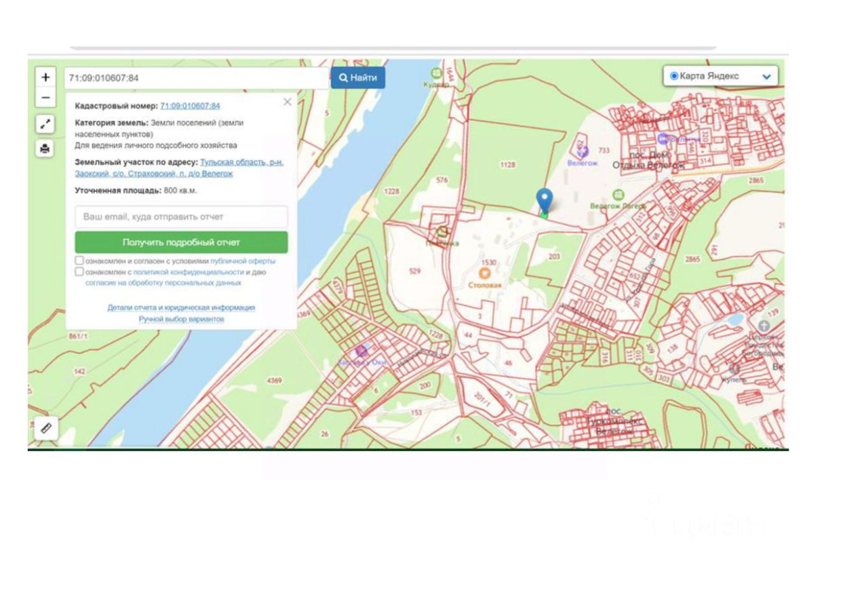Open согласие на обработку персональных данных link

point(163,283)
